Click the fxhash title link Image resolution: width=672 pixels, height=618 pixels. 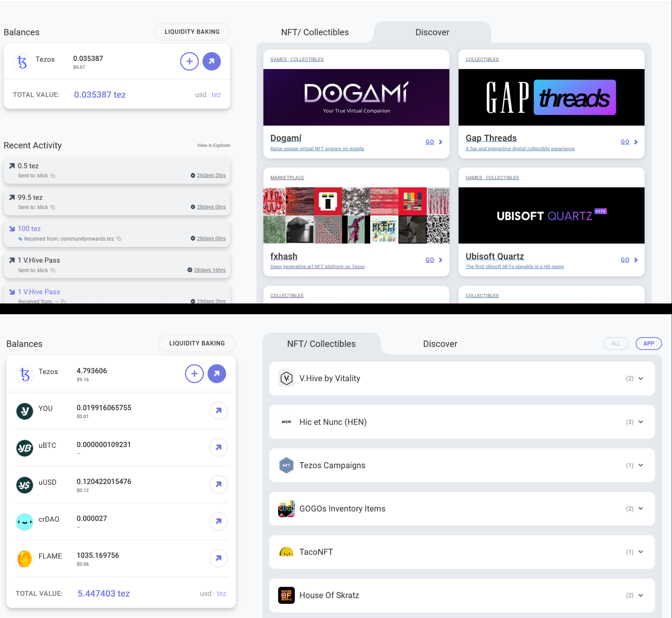click(284, 256)
